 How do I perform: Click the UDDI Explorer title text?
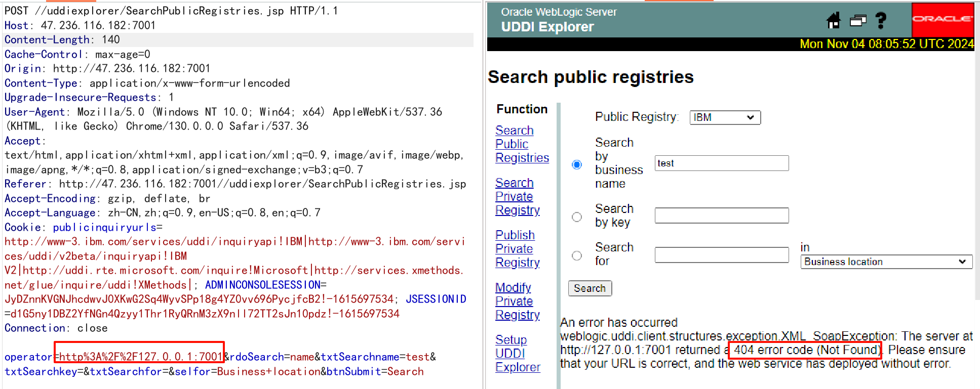click(547, 27)
